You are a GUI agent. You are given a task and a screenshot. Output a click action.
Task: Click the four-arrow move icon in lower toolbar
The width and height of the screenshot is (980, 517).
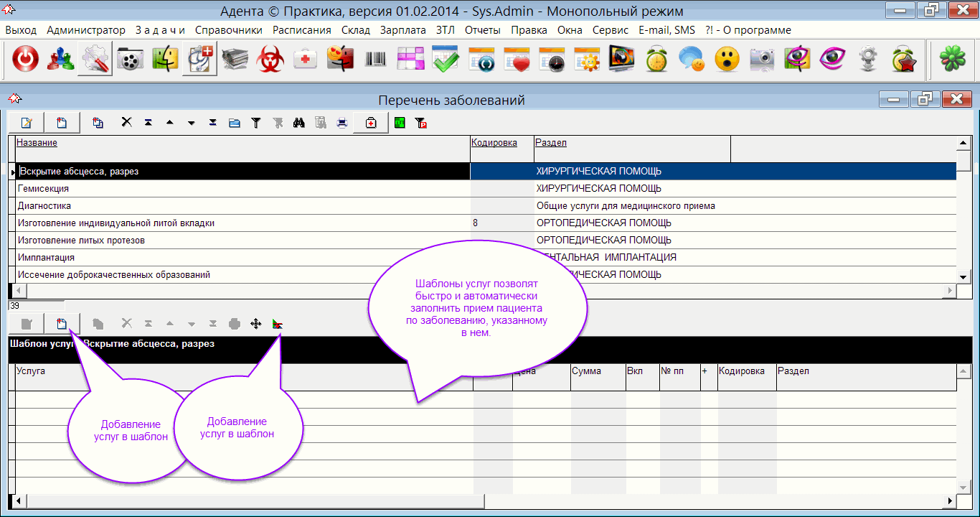tap(255, 325)
